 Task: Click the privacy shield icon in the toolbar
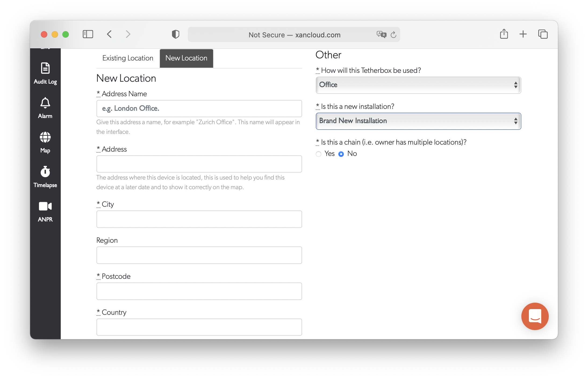[x=175, y=34]
